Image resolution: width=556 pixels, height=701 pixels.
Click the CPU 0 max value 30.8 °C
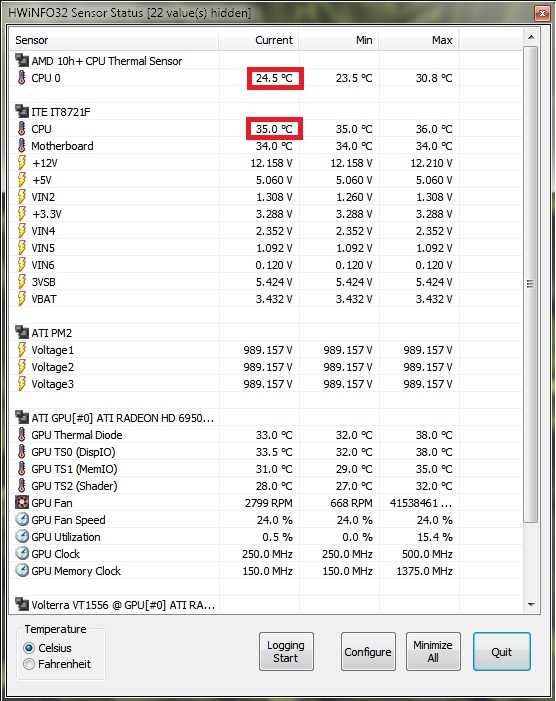point(434,78)
